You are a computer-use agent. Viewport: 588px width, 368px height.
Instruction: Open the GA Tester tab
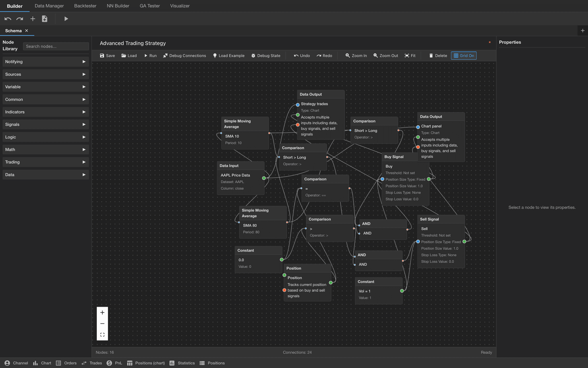(x=150, y=6)
